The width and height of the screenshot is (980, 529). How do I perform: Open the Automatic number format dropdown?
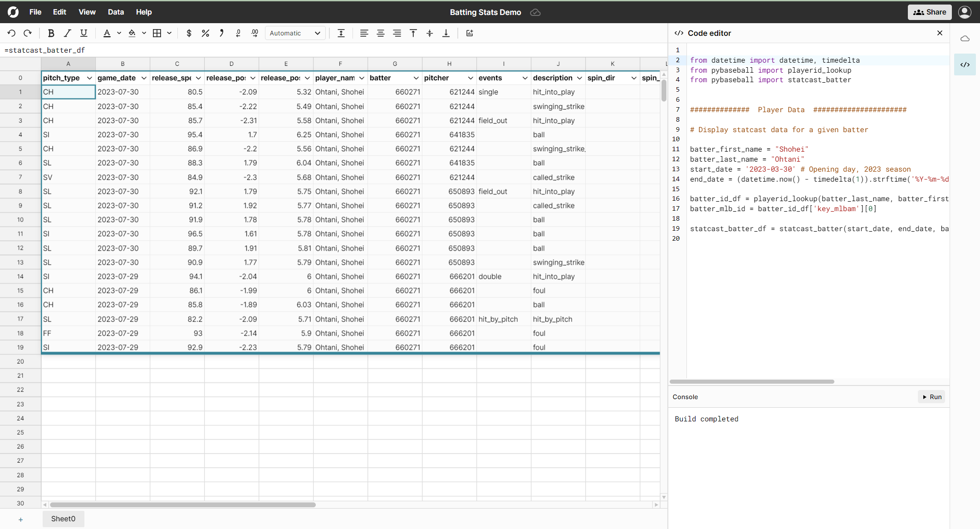[x=295, y=33]
